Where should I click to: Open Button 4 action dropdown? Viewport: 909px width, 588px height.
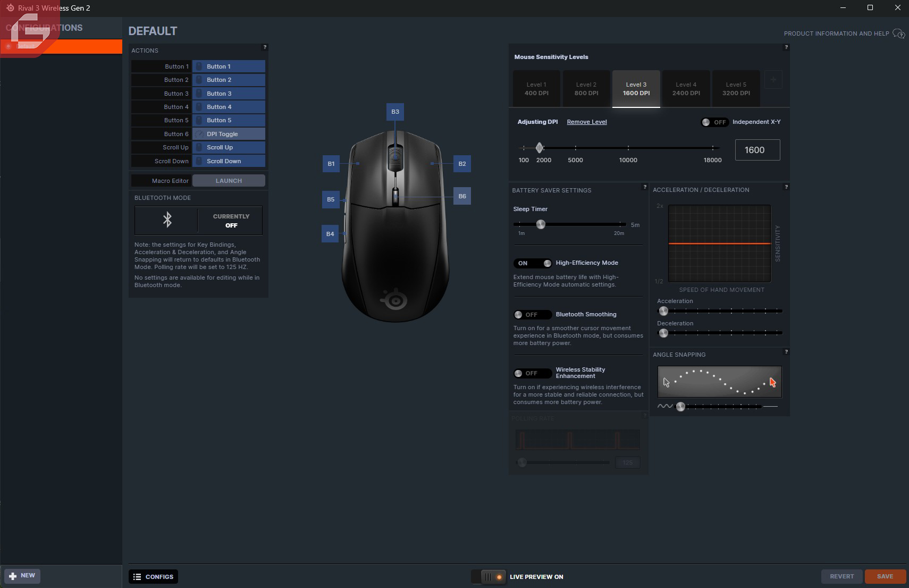click(229, 107)
